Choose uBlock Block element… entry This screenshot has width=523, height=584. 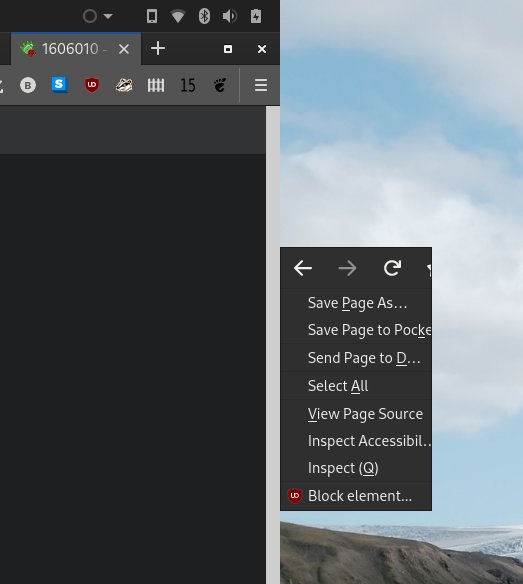pyautogui.click(x=356, y=496)
